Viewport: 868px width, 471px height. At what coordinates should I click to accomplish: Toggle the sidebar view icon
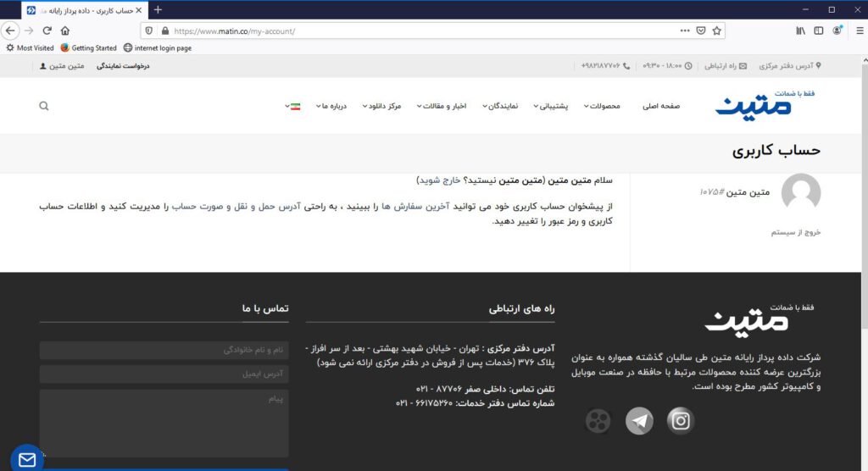(819, 31)
